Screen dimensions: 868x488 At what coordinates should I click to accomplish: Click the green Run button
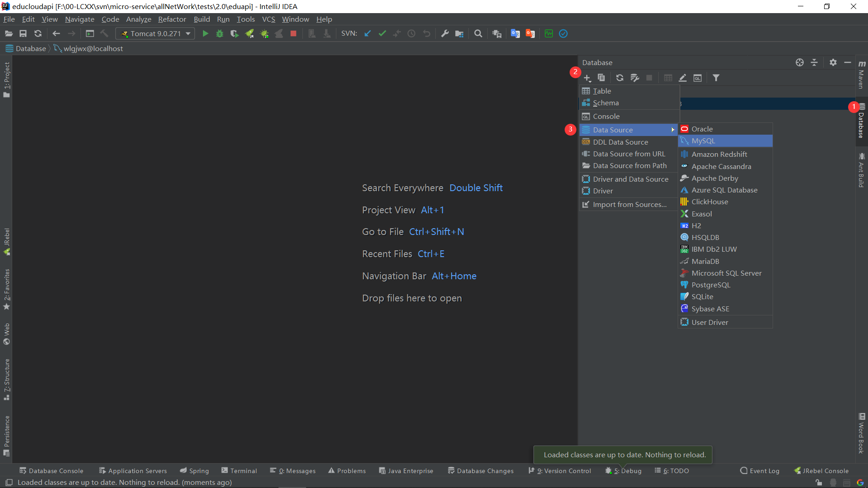coord(205,33)
